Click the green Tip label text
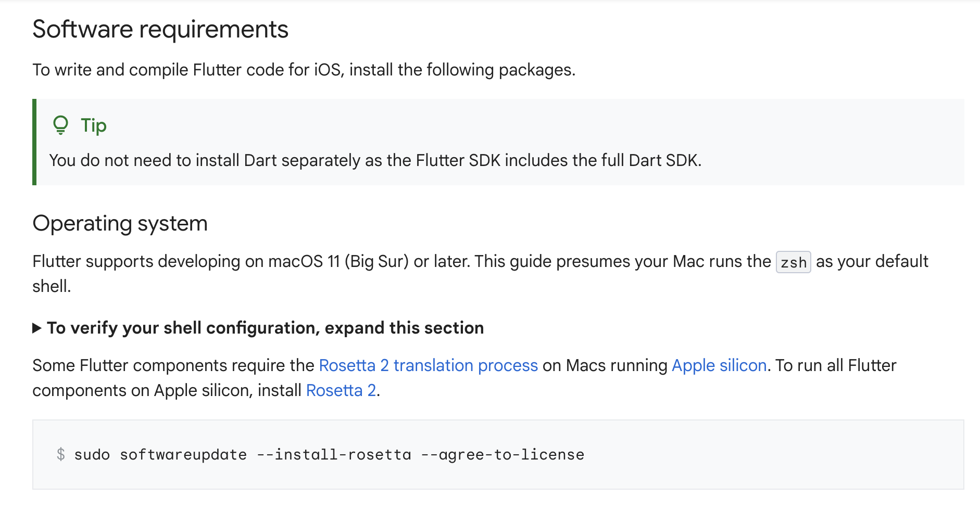 pos(94,125)
